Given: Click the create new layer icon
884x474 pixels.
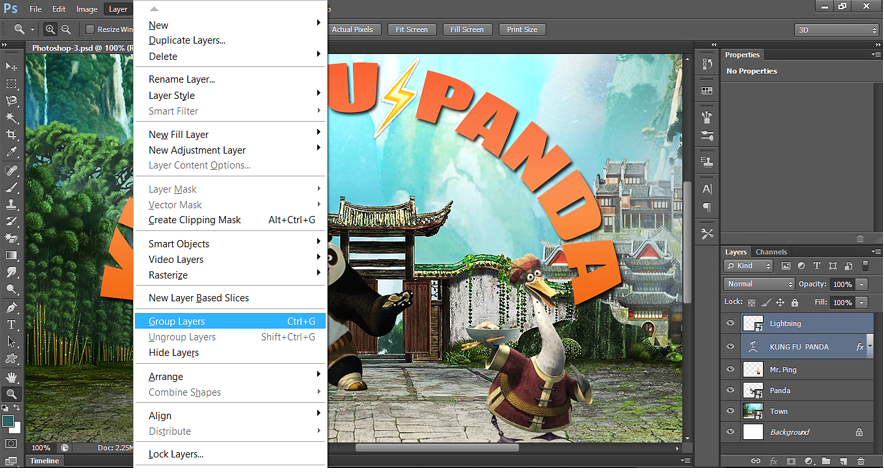Looking at the screenshot, I should [x=843, y=461].
